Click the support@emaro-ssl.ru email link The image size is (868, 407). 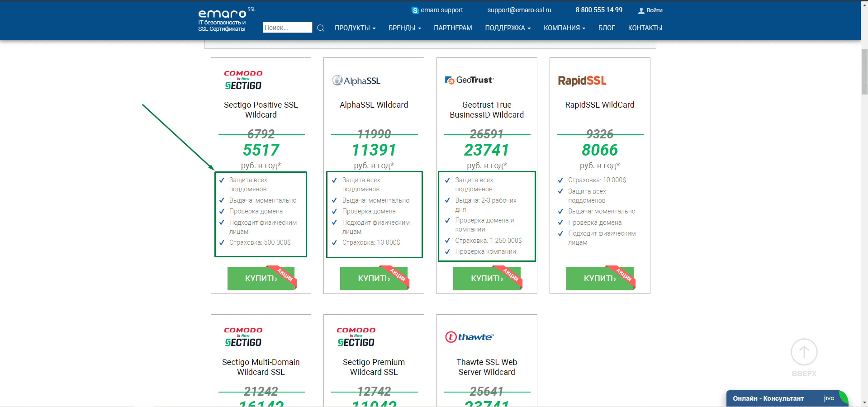click(519, 10)
